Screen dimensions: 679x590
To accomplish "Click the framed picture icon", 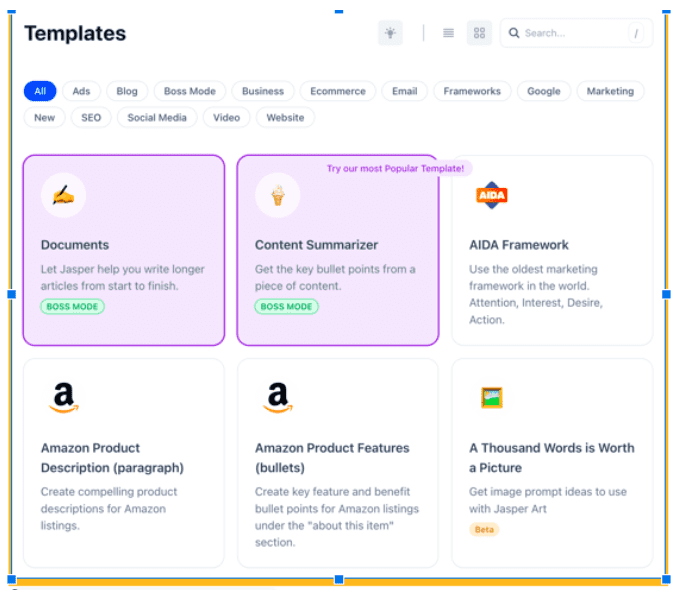I will [x=491, y=398].
